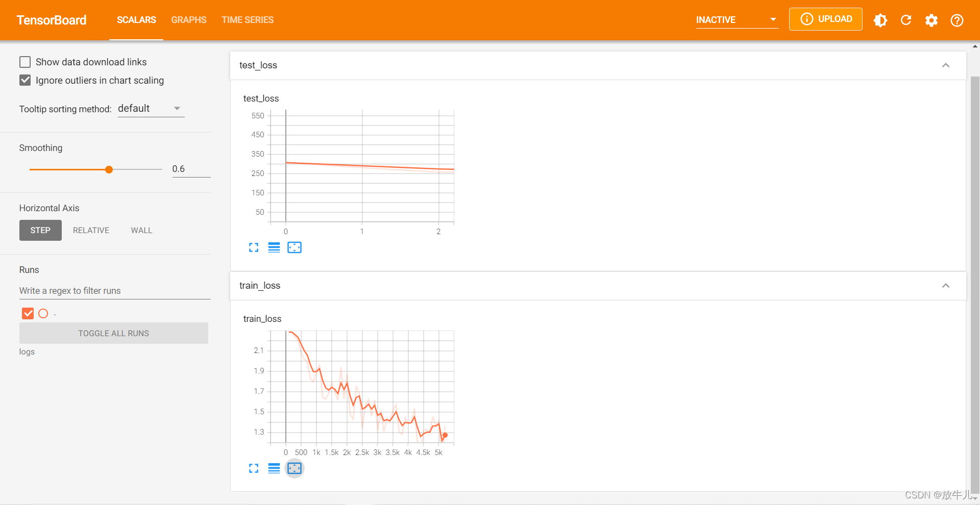Click the UPLOAD button
This screenshot has height=505, width=980.
pyautogui.click(x=825, y=19)
